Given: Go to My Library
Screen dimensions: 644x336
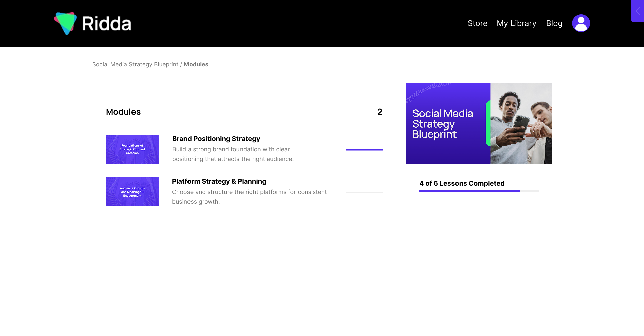Looking at the screenshot, I should (x=516, y=23).
